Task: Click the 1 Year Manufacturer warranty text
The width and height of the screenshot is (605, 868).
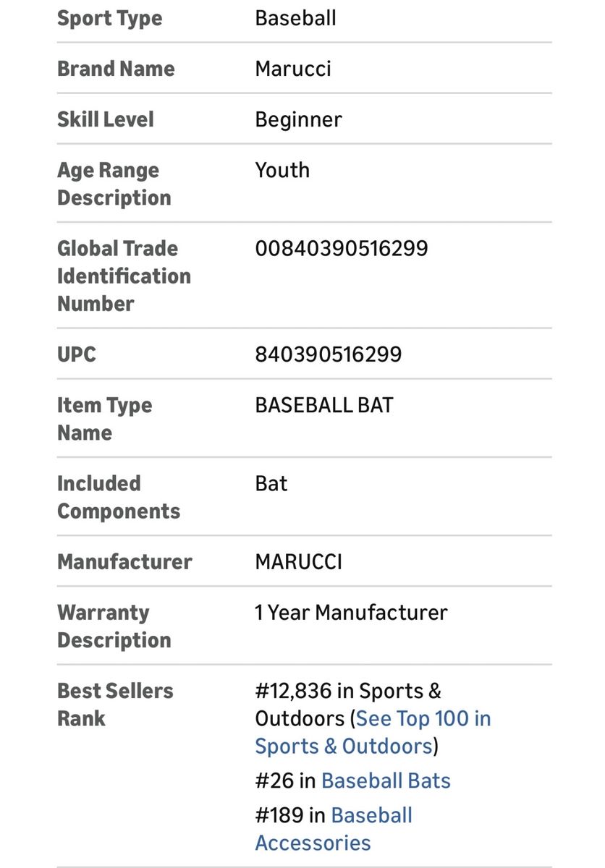Action: [x=351, y=613]
